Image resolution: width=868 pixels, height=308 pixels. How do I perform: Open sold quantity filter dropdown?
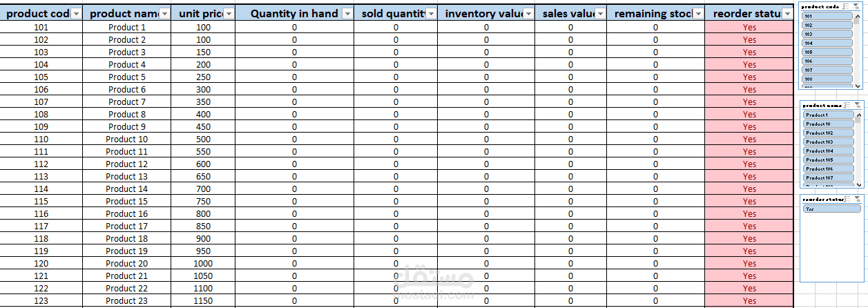(x=431, y=14)
